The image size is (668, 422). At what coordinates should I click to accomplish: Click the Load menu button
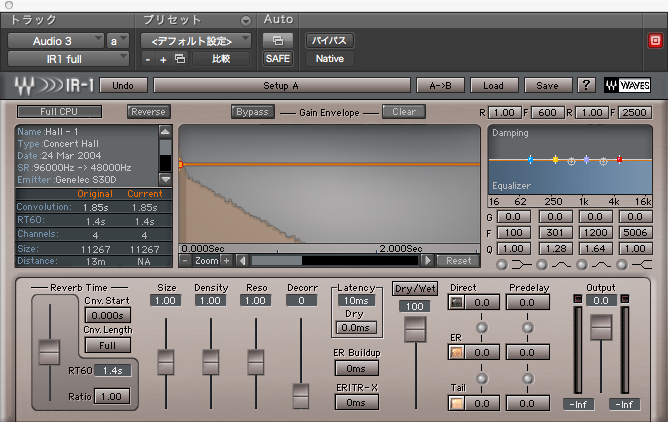click(494, 85)
